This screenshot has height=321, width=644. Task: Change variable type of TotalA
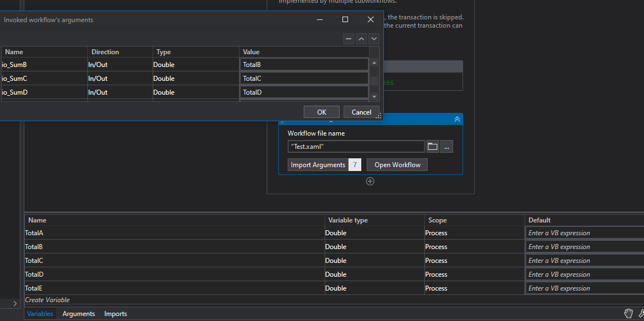coord(374,233)
